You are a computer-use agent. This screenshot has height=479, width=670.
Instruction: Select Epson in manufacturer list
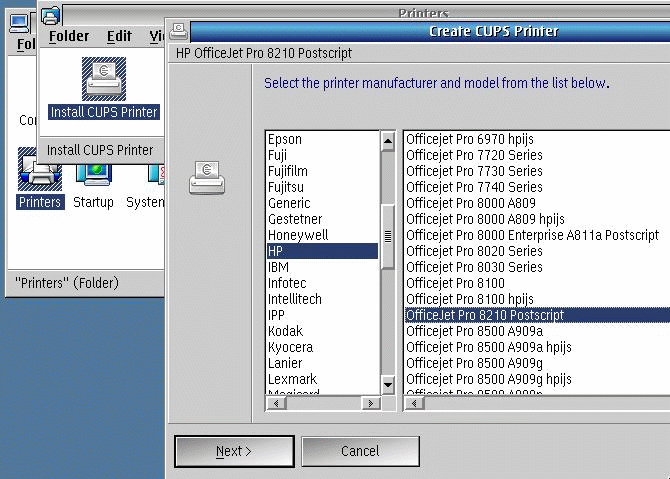click(322, 139)
